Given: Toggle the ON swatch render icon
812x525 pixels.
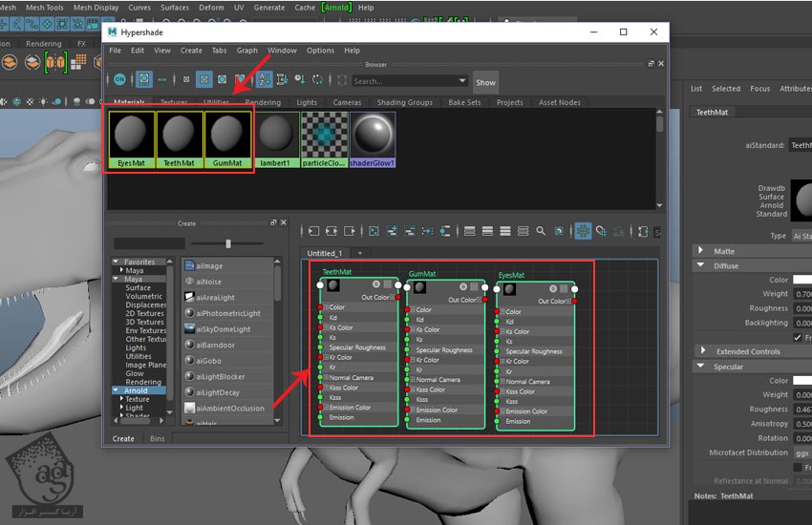Looking at the screenshot, I should point(119,79).
